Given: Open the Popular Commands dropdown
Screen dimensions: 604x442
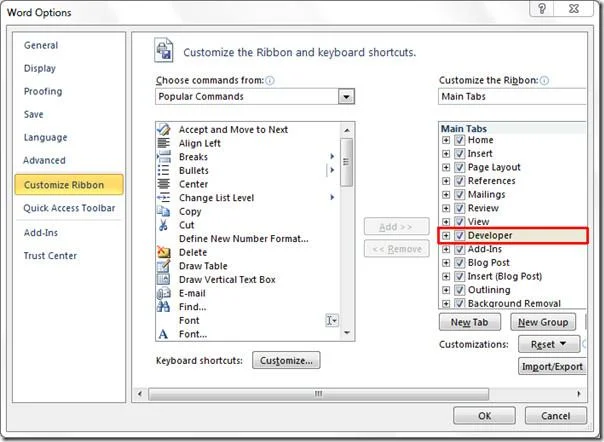Looking at the screenshot, I should click(x=346, y=96).
